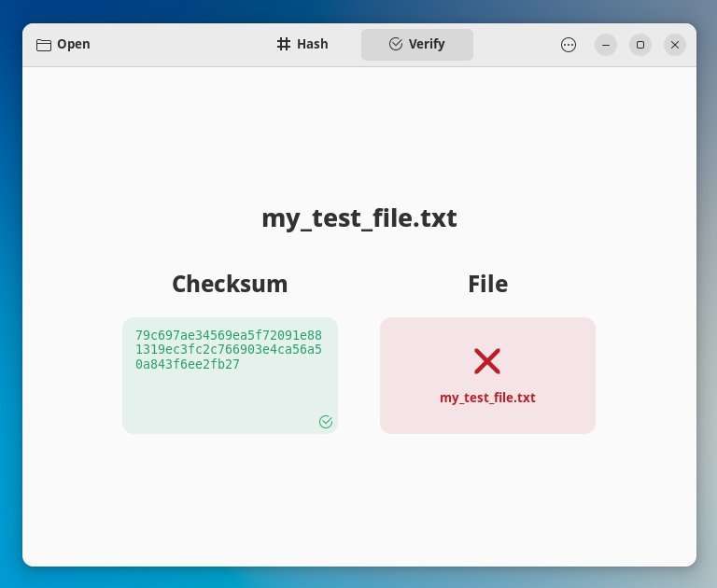Maximize the checksum app window
The height and width of the screenshot is (588, 717).
click(640, 45)
